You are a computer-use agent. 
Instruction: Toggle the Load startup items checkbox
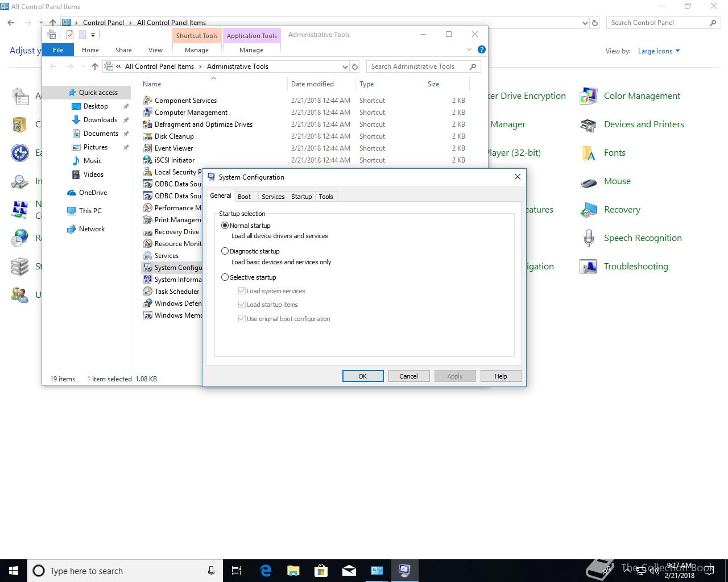coord(242,305)
